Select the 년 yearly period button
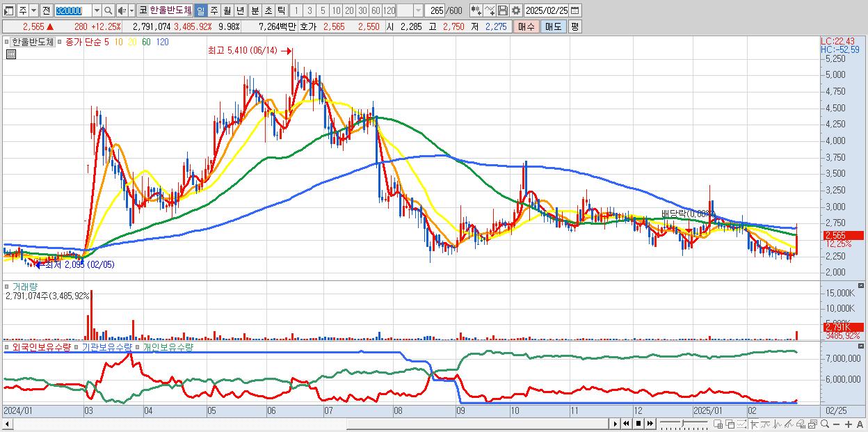Image resolution: width=868 pixels, height=432 pixels. pos(240,10)
